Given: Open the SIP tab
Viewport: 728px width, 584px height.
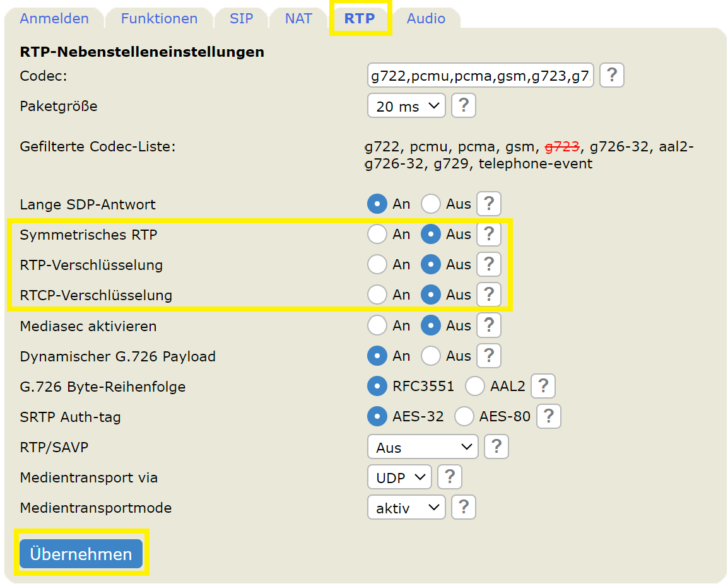Looking at the screenshot, I should pyautogui.click(x=241, y=18).
